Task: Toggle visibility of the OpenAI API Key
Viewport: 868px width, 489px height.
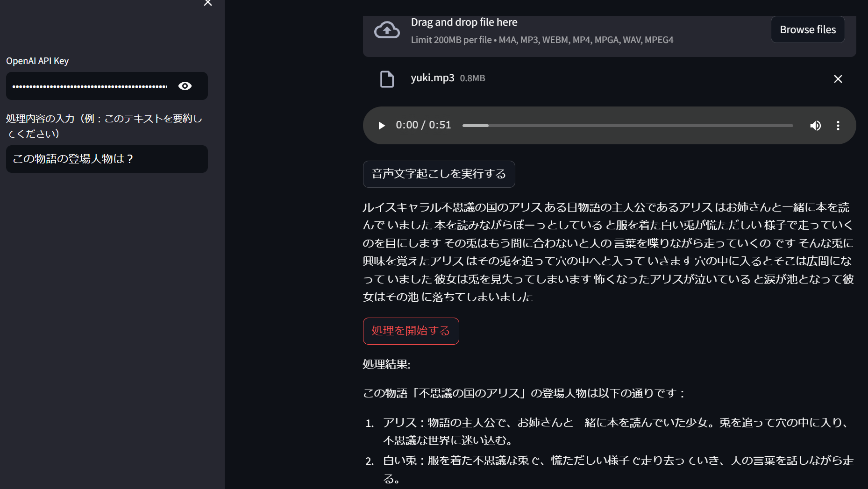Action: [x=185, y=86]
